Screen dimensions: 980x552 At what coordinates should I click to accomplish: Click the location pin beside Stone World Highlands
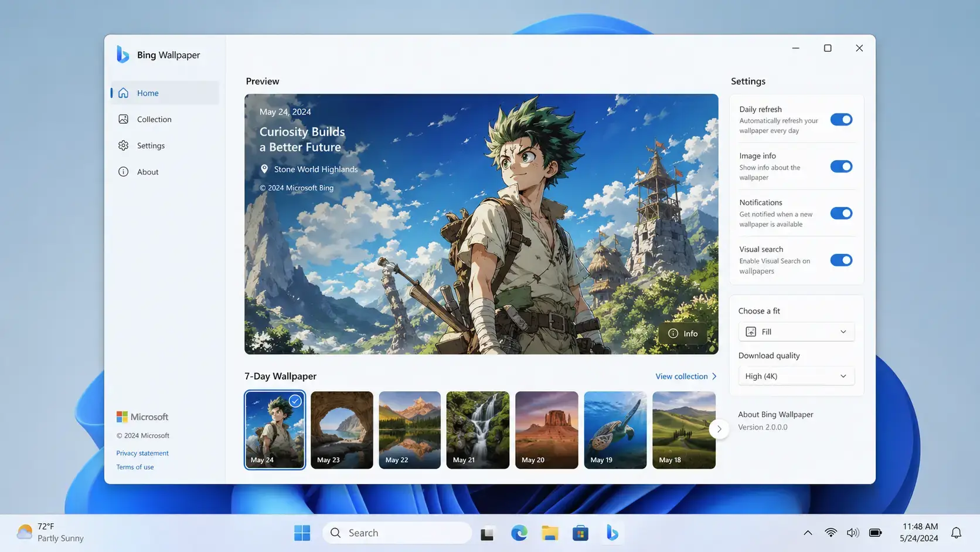coord(264,169)
